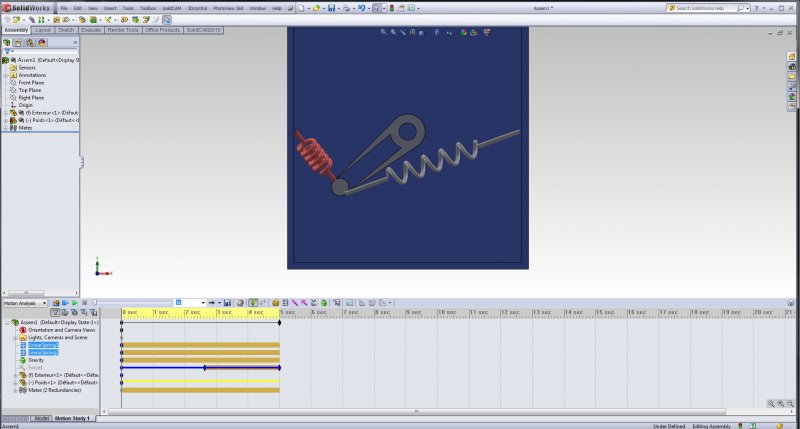Open SolidWorks Resources home icon in task pane
The image size is (800, 429).
pos(791,56)
